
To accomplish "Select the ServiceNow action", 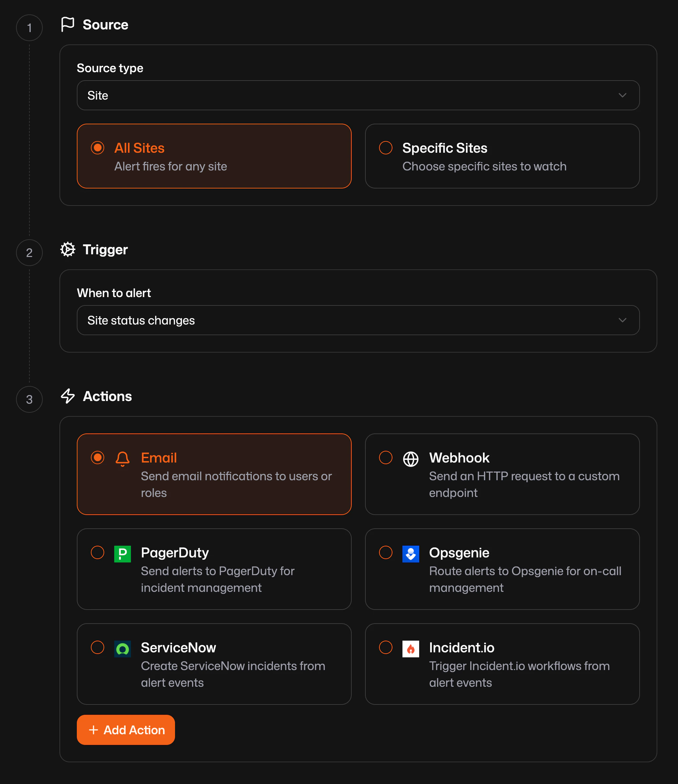I will pos(97,648).
